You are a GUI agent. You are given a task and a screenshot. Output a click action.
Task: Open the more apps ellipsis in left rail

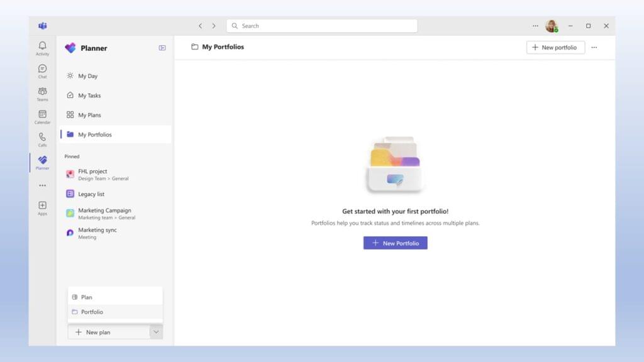click(x=42, y=184)
